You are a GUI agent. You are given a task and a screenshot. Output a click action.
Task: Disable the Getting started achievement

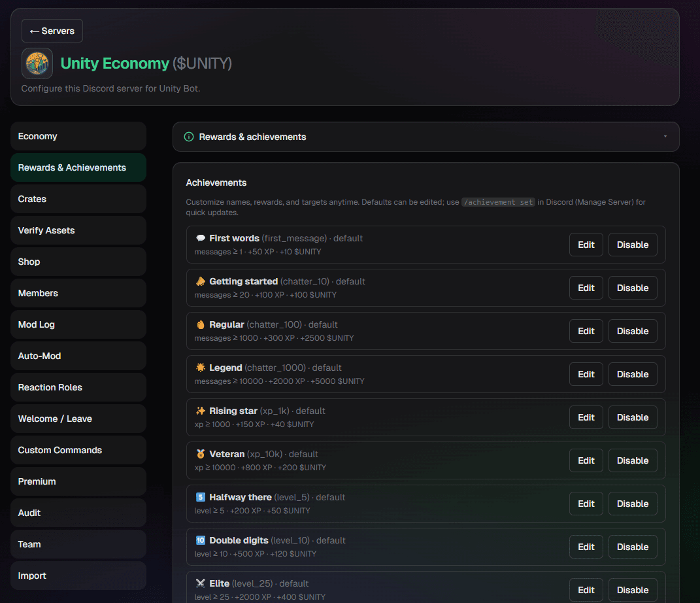(x=633, y=288)
